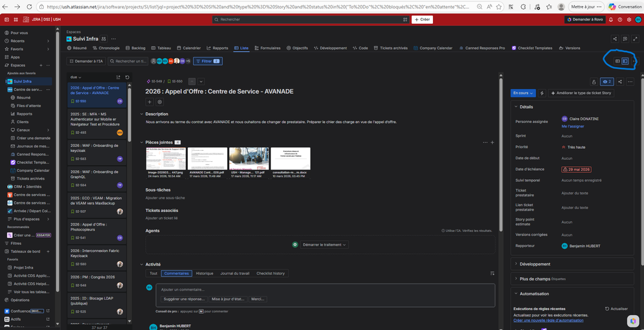
Task: Click the Filtrer button
Action: tap(208, 61)
